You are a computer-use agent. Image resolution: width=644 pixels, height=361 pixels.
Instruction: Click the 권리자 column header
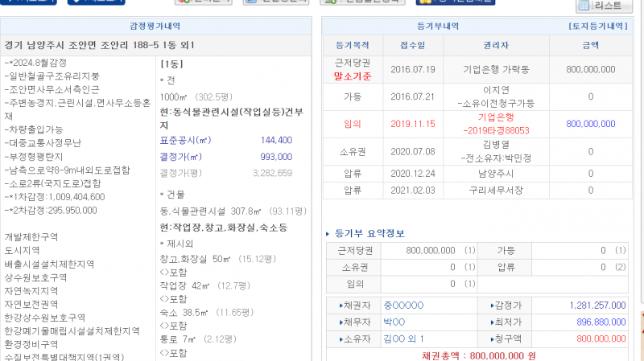click(x=496, y=46)
